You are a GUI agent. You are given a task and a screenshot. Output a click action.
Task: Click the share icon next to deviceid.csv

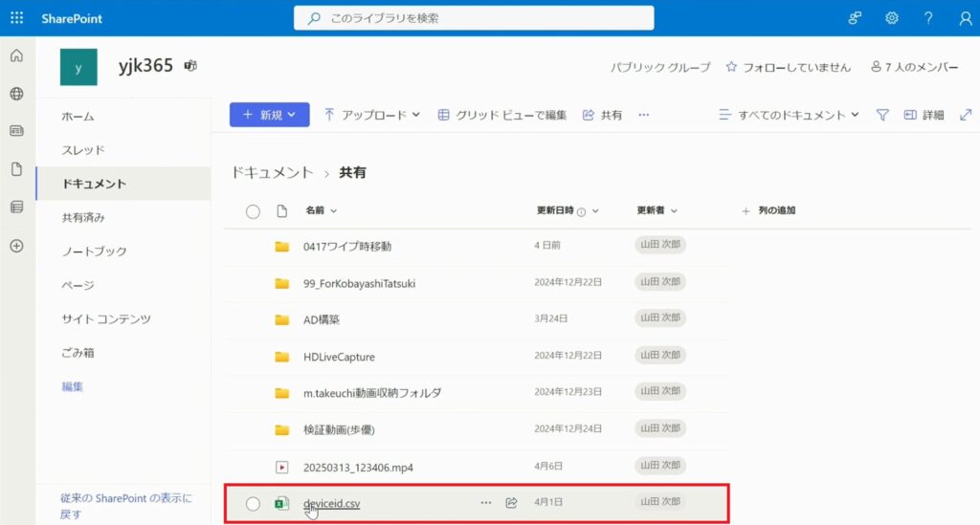511,503
